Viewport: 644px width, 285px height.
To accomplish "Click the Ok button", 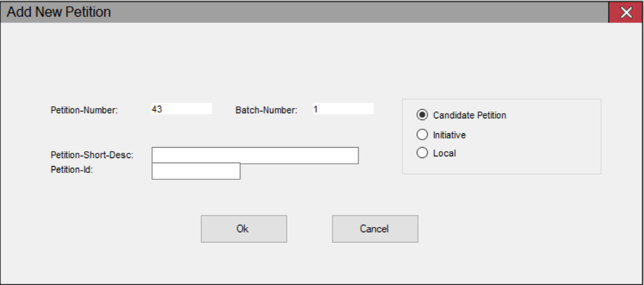I will point(243,229).
